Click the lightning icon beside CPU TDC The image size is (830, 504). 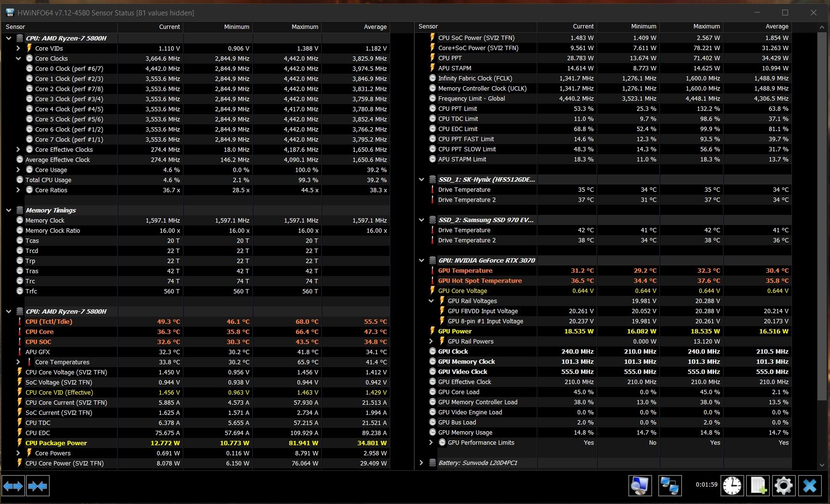point(20,423)
